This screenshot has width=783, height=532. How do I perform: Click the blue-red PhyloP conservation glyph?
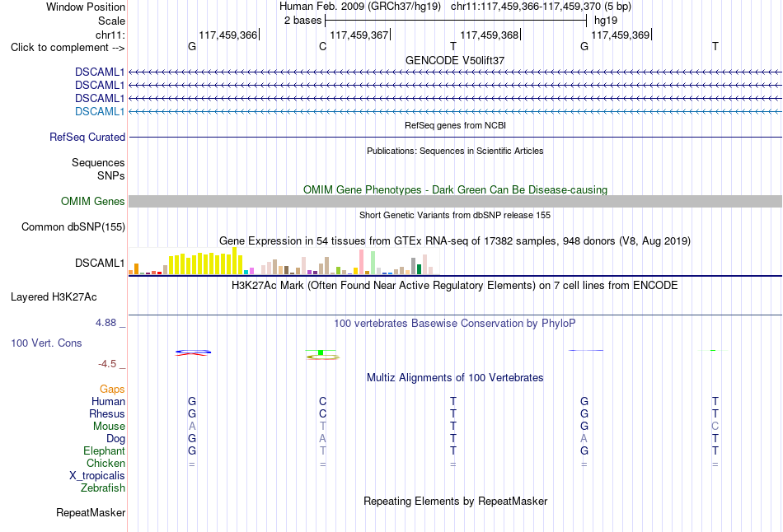pos(193,352)
